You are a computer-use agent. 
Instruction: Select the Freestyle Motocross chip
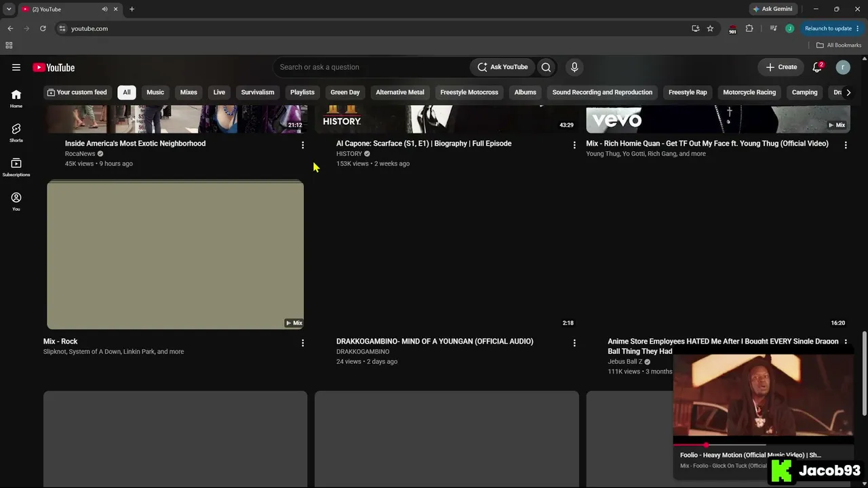(x=469, y=92)
